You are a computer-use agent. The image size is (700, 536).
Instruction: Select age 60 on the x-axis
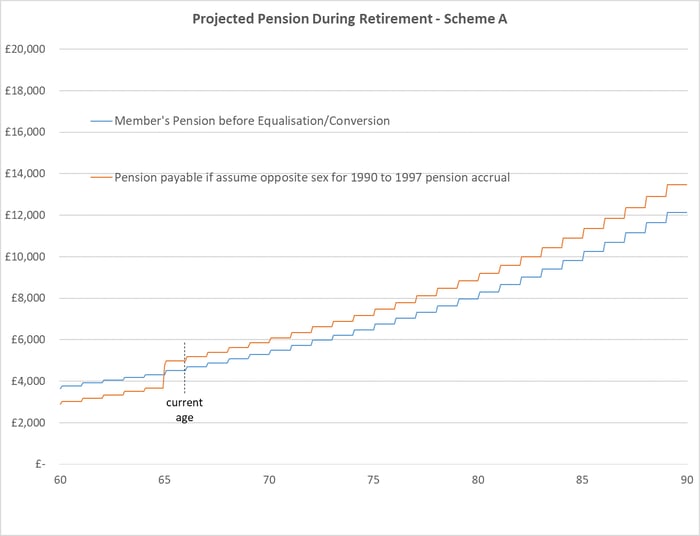pos(60,481)
